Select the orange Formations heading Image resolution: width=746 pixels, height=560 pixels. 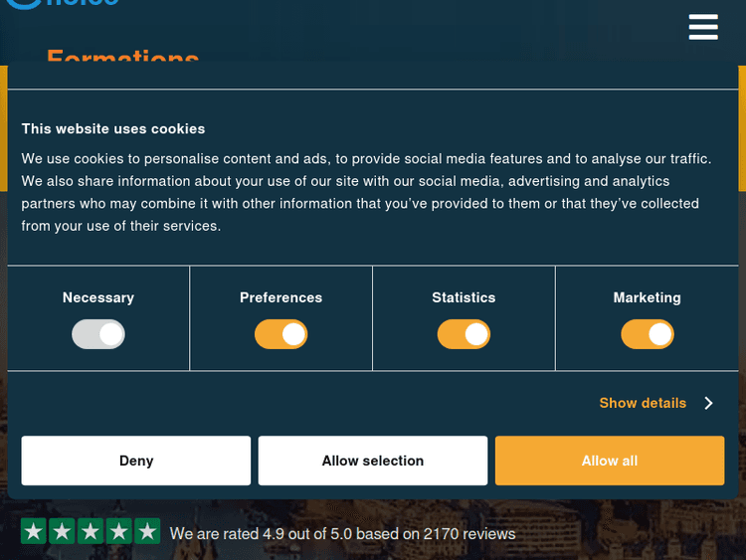click(123, 59)
